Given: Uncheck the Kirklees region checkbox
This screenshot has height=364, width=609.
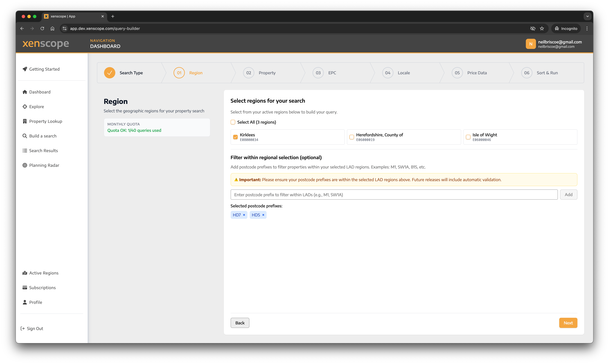Looking at the screenshot, I should 235,137.
